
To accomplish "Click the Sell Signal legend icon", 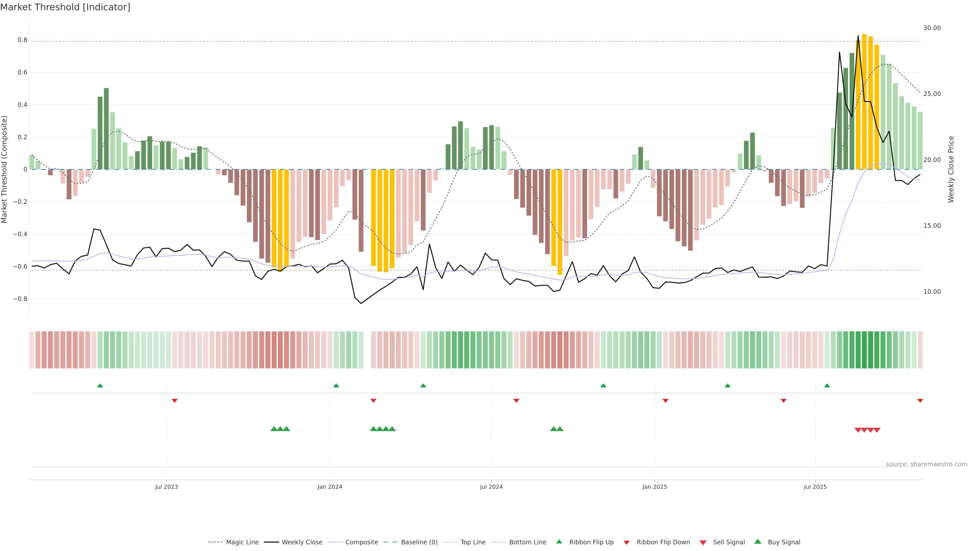I will [703, 543].
